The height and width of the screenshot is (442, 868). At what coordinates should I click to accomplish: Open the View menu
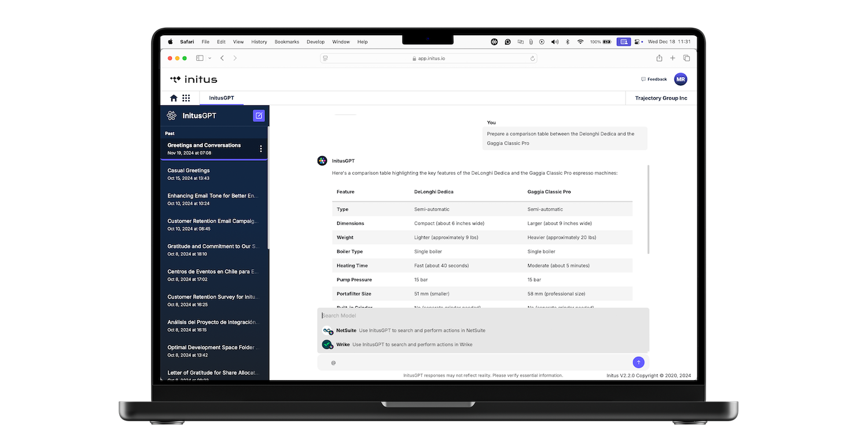coord(238,42)
